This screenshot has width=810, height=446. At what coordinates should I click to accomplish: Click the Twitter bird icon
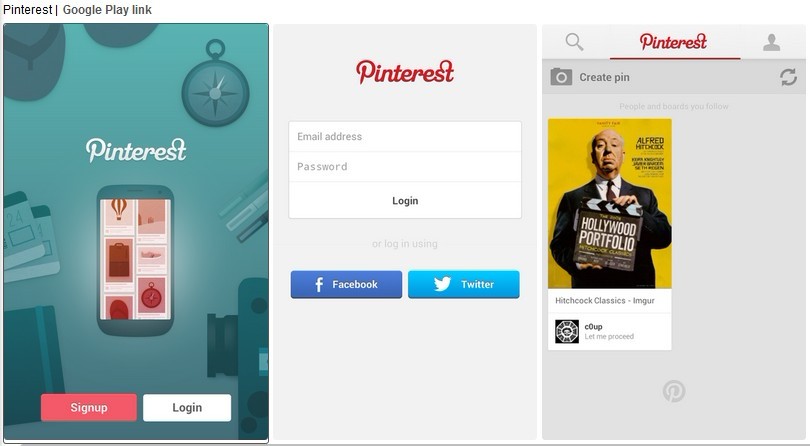(x=442, y=284)
